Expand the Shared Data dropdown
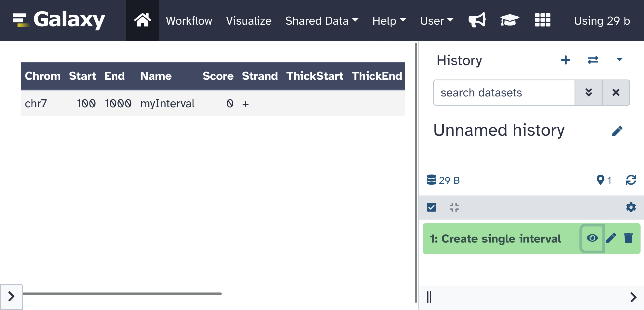This screenshot has width=644, height=310. 322,21
